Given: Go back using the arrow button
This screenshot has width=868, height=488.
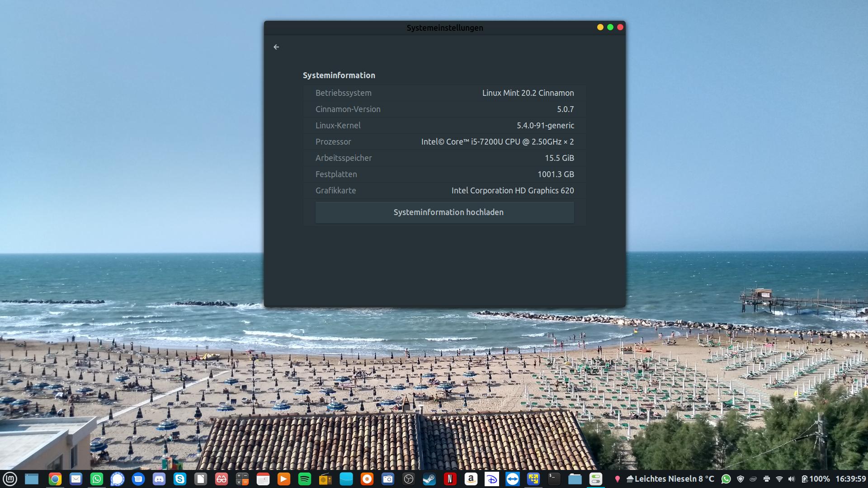Looking at the screenshot, I should coord(276,47).
